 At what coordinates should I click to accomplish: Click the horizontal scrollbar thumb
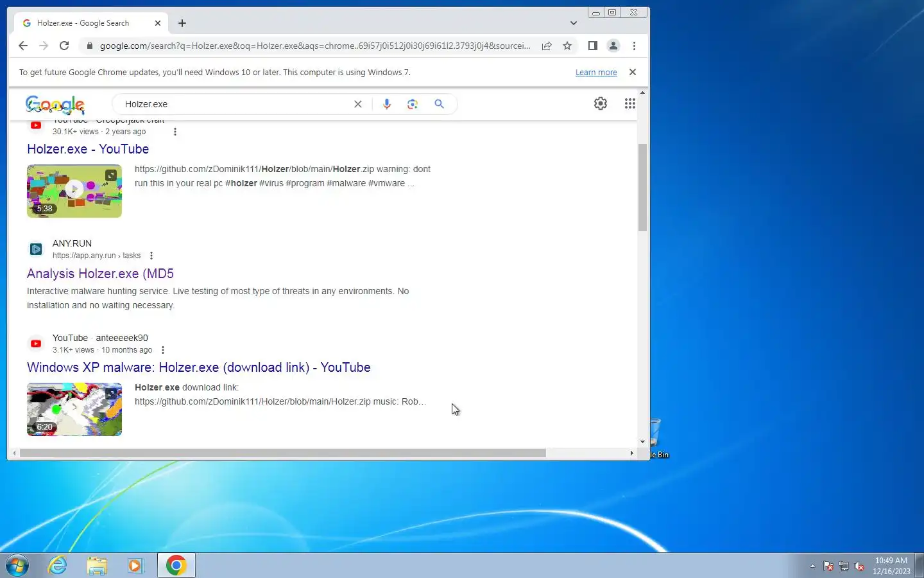pos(283,453)
